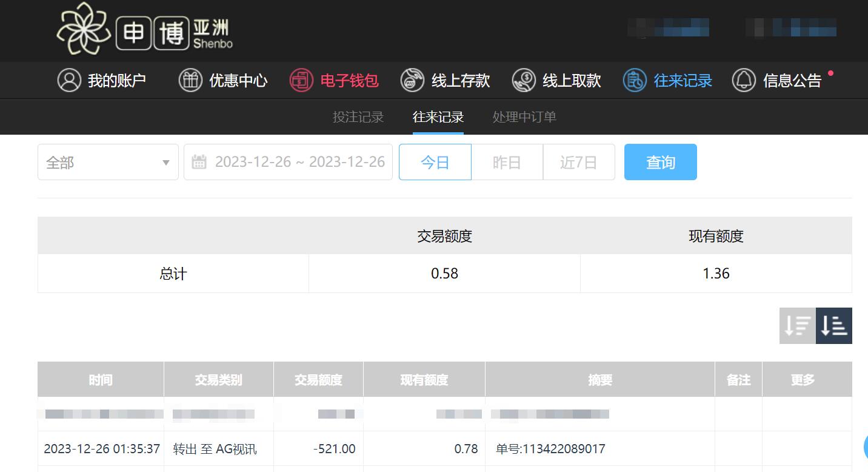Click the 交易额度 summary table header
The height and width of the screenshot is (472, 868).
pyautogui.click(x=444, y=236)
